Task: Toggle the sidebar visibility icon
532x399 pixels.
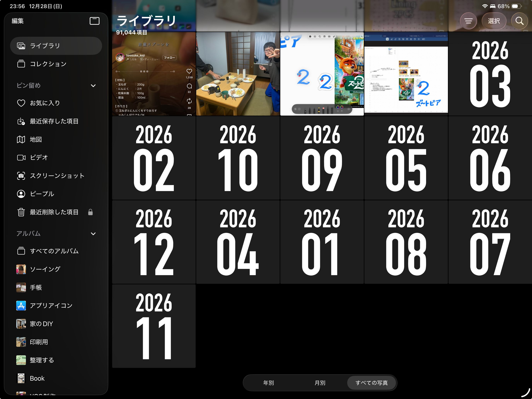Action: click(x=94, y=21)
